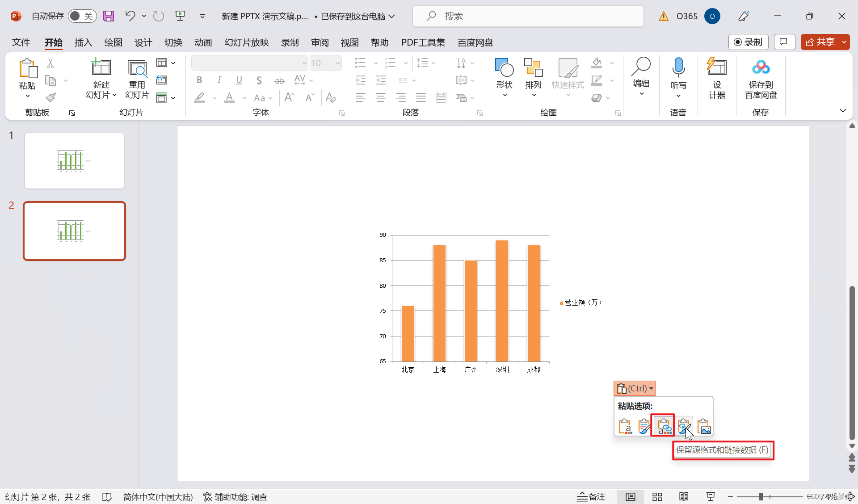858x504 pixels.
Task: Expand the paste options (Ctrl) dropdown
Action: point(651,388)
